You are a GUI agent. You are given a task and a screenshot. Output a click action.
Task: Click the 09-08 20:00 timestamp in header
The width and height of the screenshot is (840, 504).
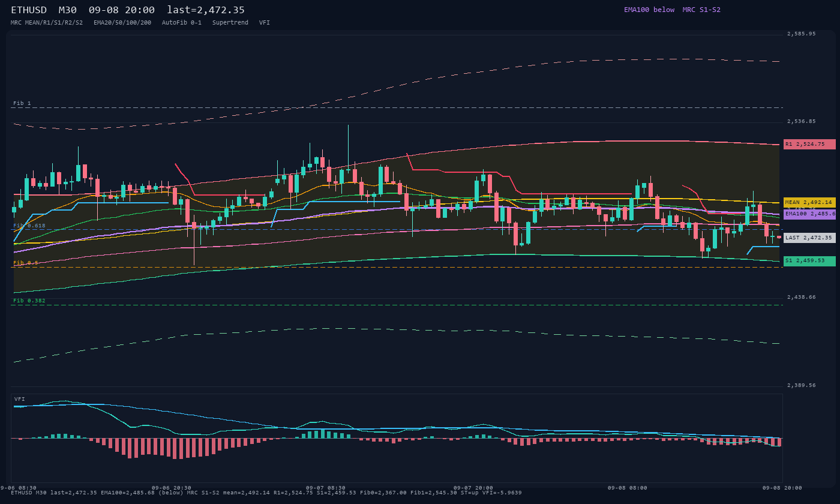121,10
